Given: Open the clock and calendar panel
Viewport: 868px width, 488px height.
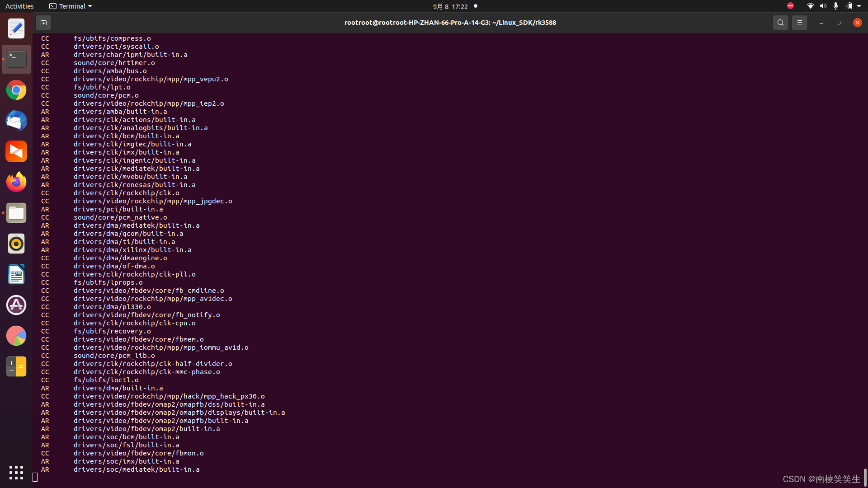Looking at the screenshot, I should 450,6.
